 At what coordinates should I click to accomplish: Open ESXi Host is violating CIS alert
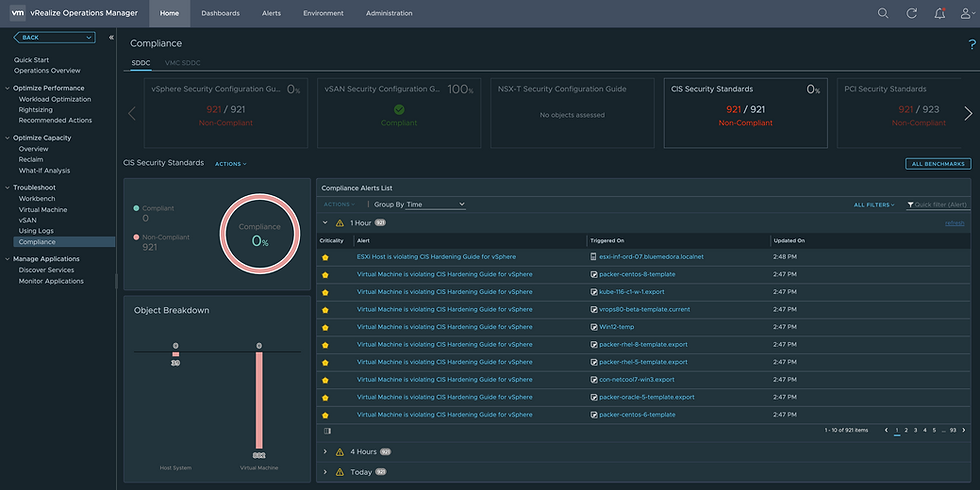[x=436, y=257]
